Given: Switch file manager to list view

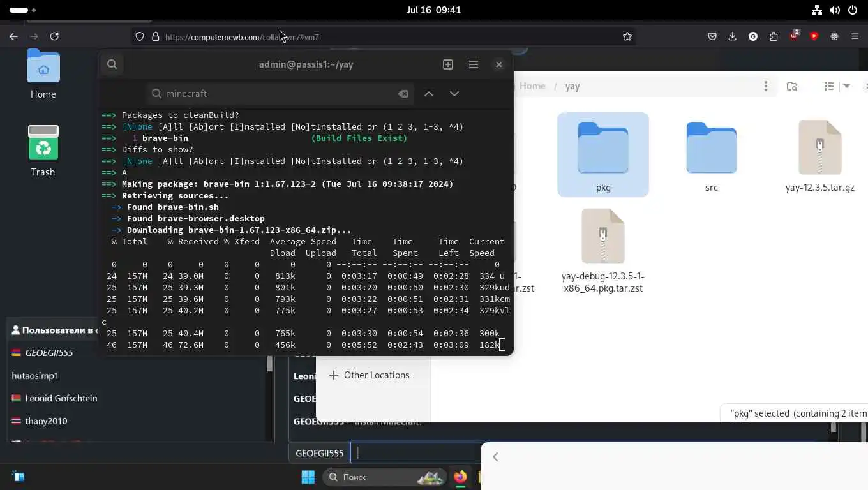Looking at the screenshot, I should pyautogui.click(x=829, y=86).
